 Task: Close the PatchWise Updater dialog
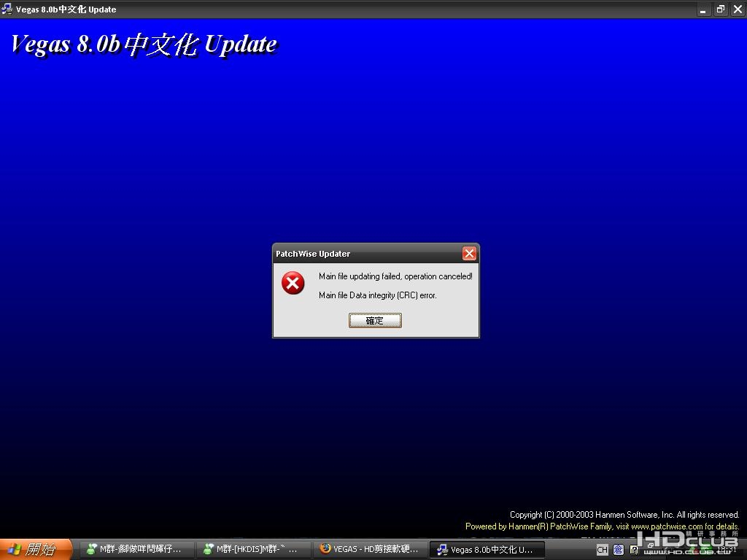469,253
